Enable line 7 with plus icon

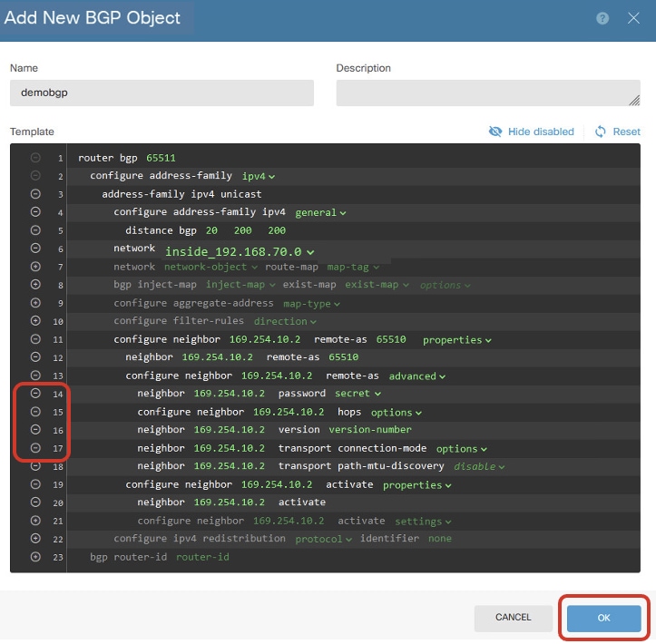tap(35, 267)
